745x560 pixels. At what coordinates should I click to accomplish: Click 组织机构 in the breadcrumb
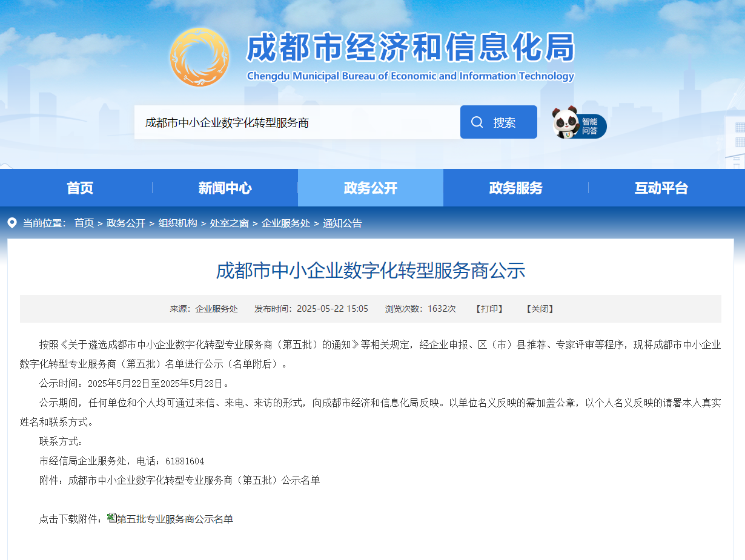pyautogui.click(x=177, y=223)
